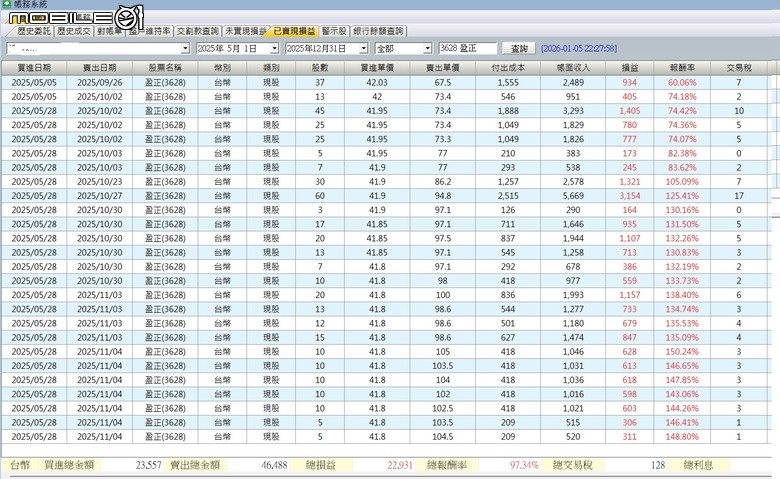Image resolution: width=780 pixels, height=479 pixels.
Task: Click the 總交易稅 value 128
Action: tap(658, 466)
